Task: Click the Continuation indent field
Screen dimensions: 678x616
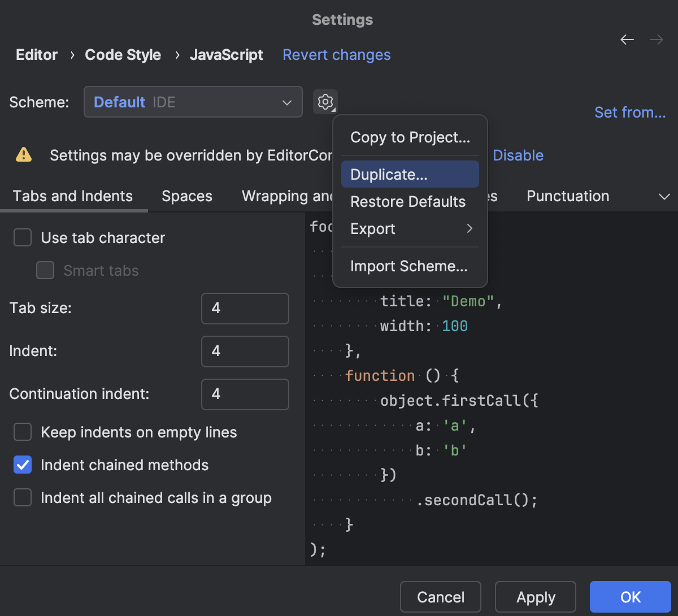Action: (x=245, y=394)
